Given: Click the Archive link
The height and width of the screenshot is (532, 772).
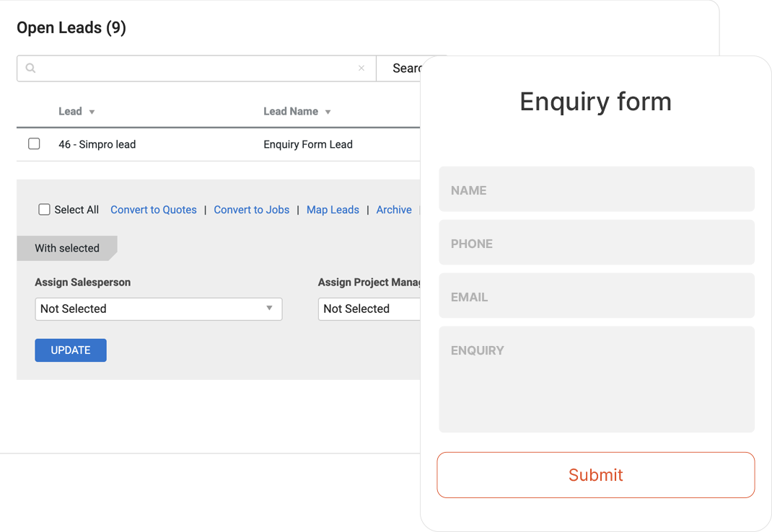Looking at the screenshot, I should (x=394, y=210).
